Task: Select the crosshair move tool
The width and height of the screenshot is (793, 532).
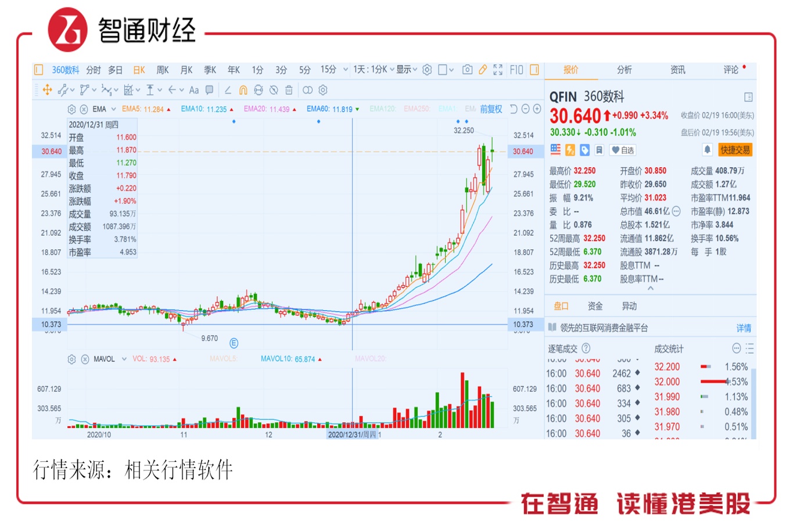Action: coord(48,90)
